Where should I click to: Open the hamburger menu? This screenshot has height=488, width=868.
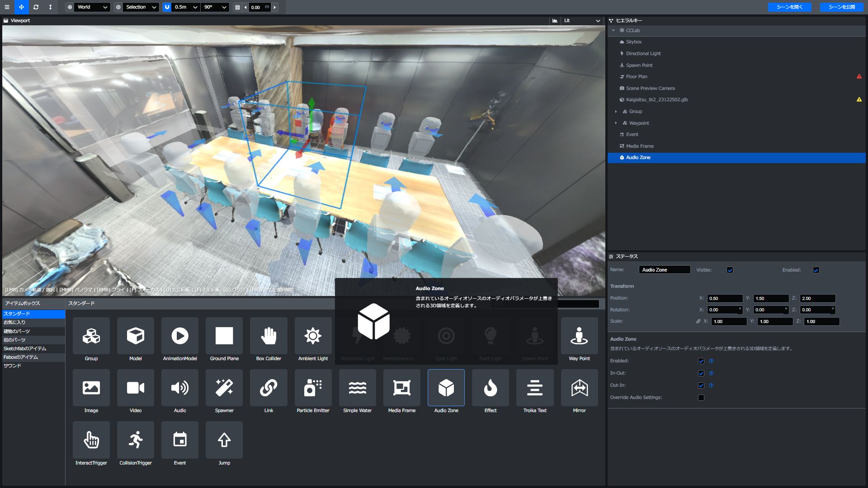click(x=7, y=7)
